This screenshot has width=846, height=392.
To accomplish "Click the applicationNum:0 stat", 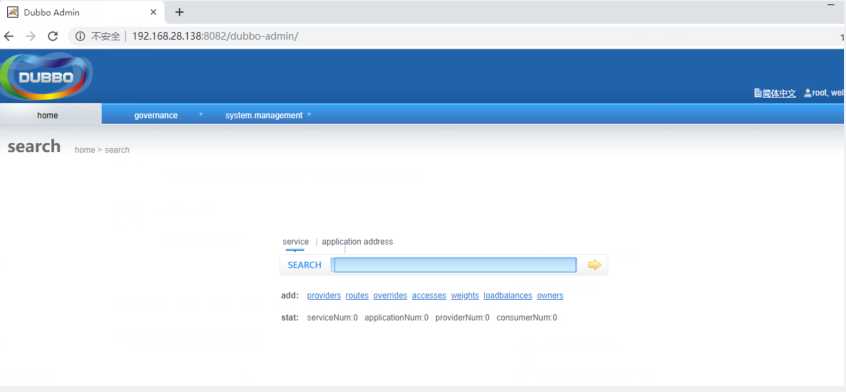I will (397, 318).
